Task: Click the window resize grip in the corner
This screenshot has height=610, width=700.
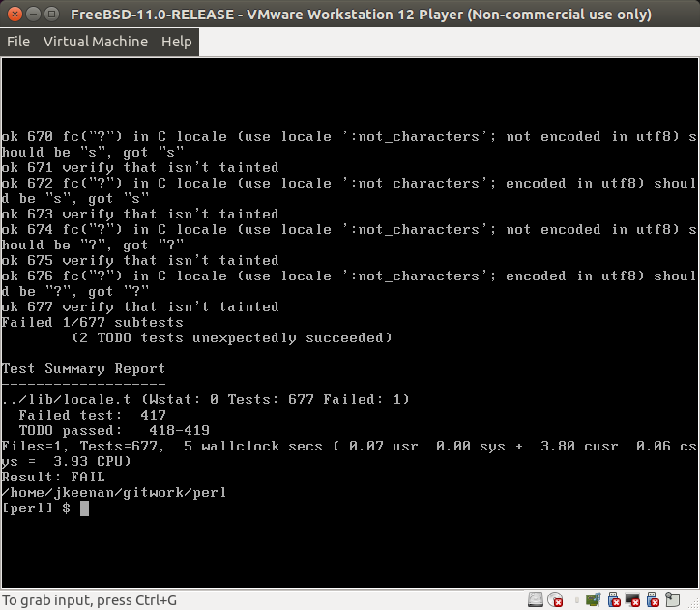Action: (692, 603)
